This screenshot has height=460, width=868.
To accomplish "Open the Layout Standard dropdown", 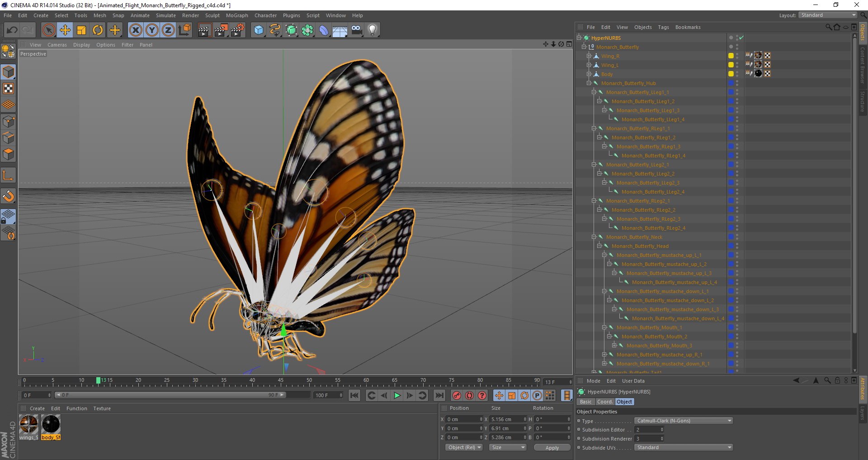I will tap(828, 15).
